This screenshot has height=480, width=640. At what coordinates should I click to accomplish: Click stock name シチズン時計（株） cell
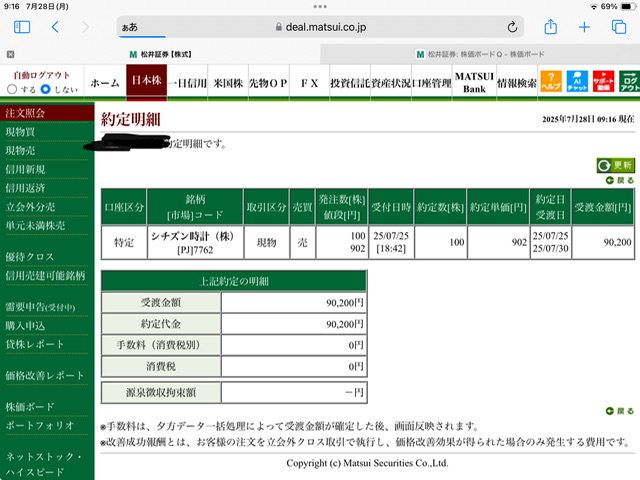(195, 242)
